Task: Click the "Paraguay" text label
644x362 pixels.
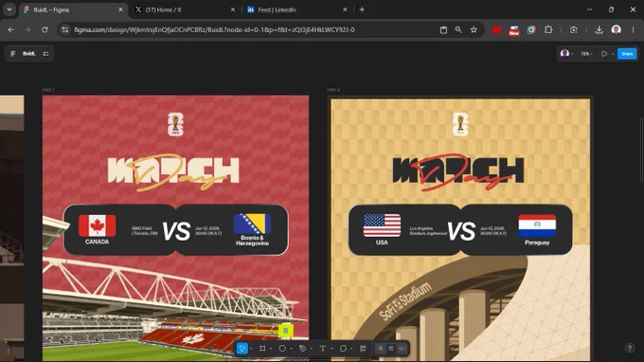Action: [537, 243]
